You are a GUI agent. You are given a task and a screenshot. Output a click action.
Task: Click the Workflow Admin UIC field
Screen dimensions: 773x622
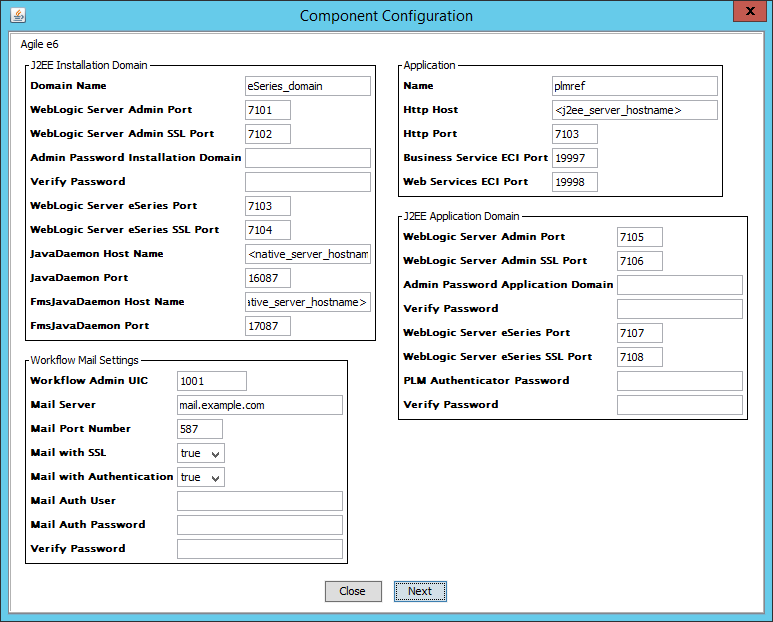click(x=212, y=381)
